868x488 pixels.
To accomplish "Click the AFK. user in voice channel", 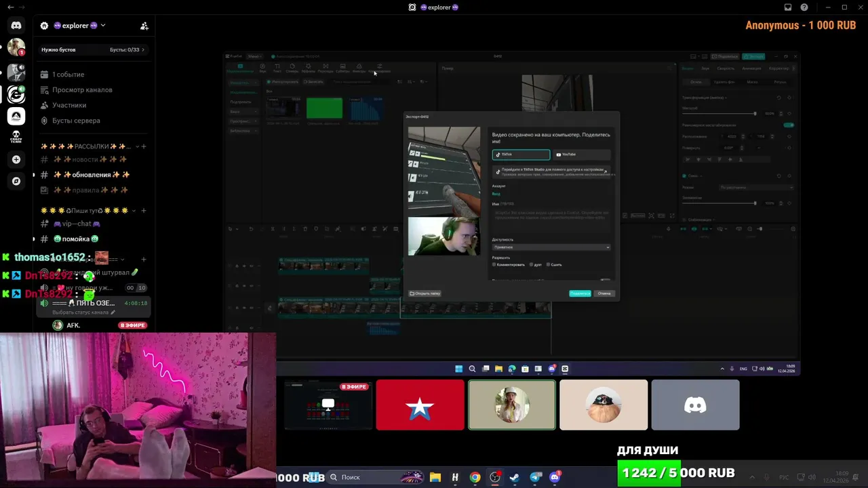I will 73,325.
